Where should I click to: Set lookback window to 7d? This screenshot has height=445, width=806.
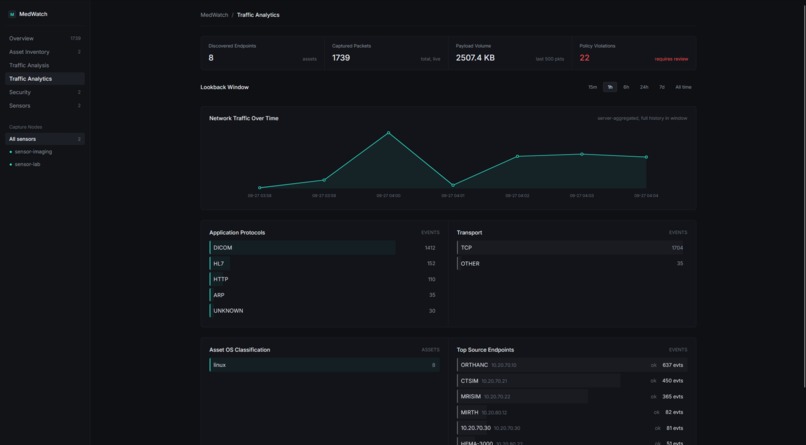[x=662, y=87]
